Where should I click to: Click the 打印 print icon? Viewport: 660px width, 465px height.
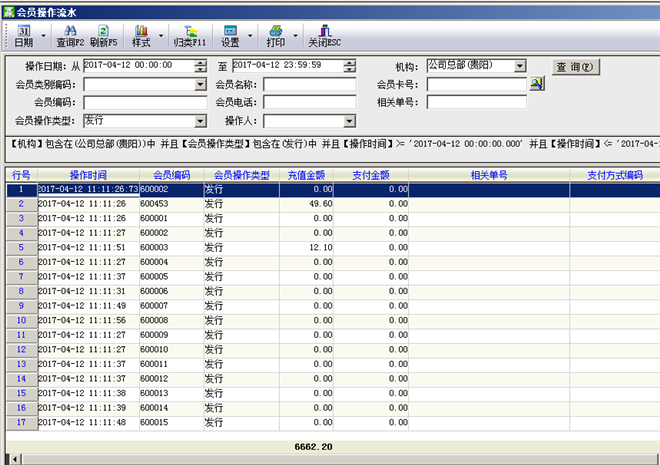275,37
